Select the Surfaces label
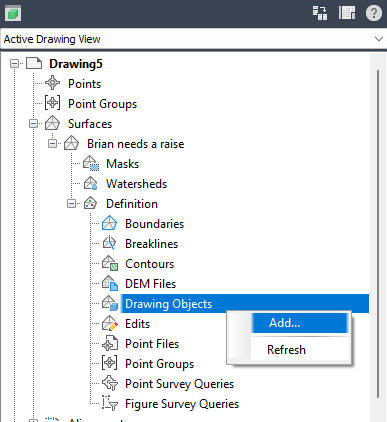 [90, 124]
